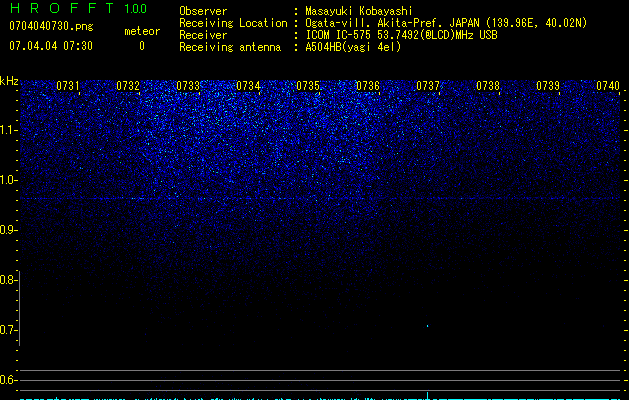This screenshot has width=629, height=400.
Task: Click the 0740 time marker
Action: (608, 86)
